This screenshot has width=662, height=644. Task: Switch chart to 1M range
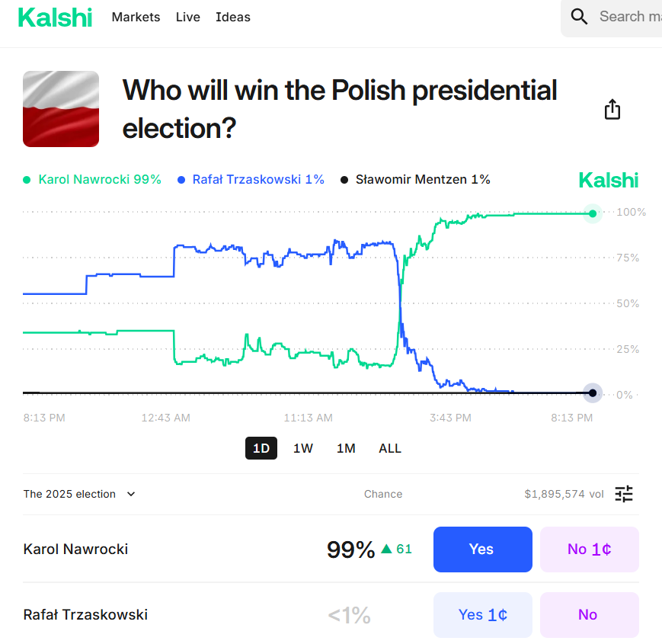(x=346, y=448)
